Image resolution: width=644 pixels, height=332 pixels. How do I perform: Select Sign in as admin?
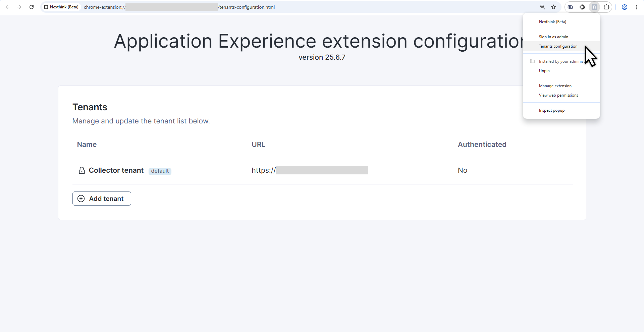point(553,37)
